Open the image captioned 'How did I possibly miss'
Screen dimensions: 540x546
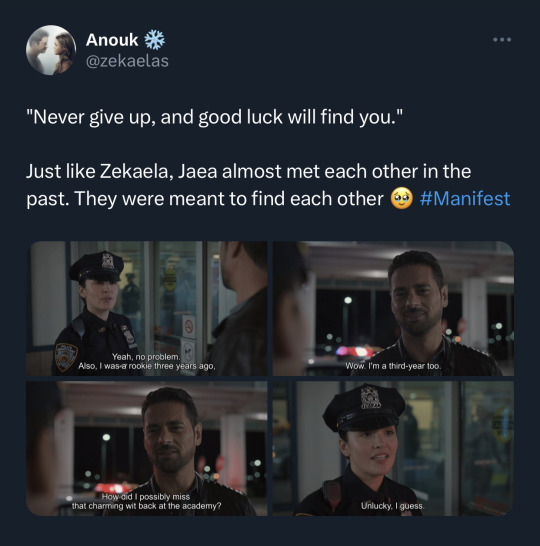click(147, 448)
